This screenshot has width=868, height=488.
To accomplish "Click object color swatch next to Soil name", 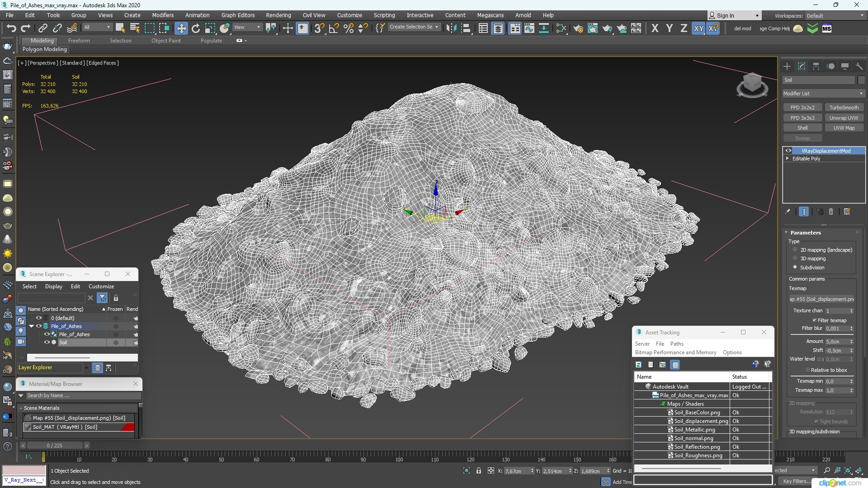I will pyautogui.click(x=861, y=80).
